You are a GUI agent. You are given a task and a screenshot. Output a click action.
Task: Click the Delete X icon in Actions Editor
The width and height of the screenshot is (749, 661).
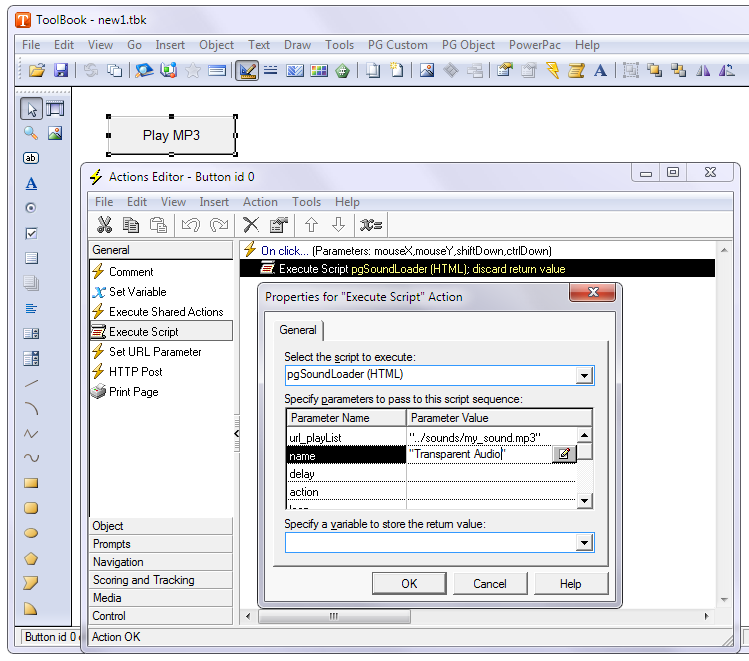[x=251, y=224]
